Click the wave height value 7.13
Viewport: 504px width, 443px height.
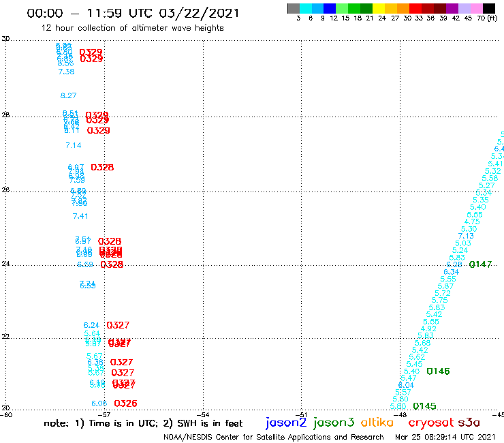pyautogui.click(x=466, y=236)
